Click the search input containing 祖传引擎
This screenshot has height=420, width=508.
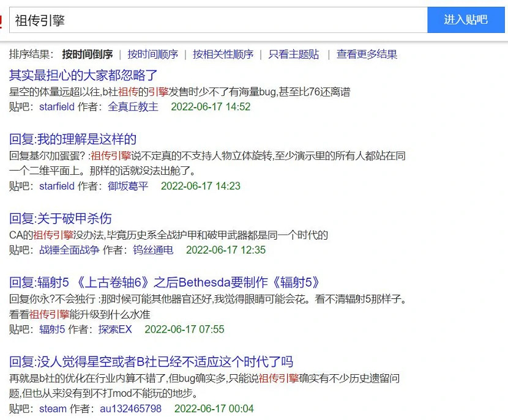tap(214, 19)
